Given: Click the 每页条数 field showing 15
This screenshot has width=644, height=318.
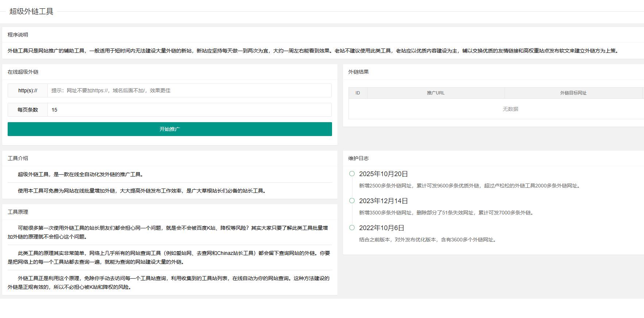Looking at the screenshot, I should pyautogui.click(x=189, y=110).
